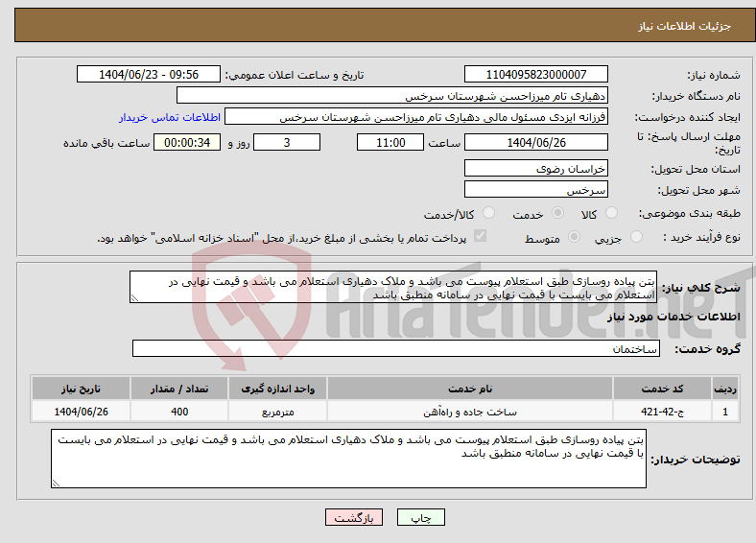The height and width of the screenshot is (543, 756).
Task: Click the remaining time countdown 00:00:34
Action: 187,142
